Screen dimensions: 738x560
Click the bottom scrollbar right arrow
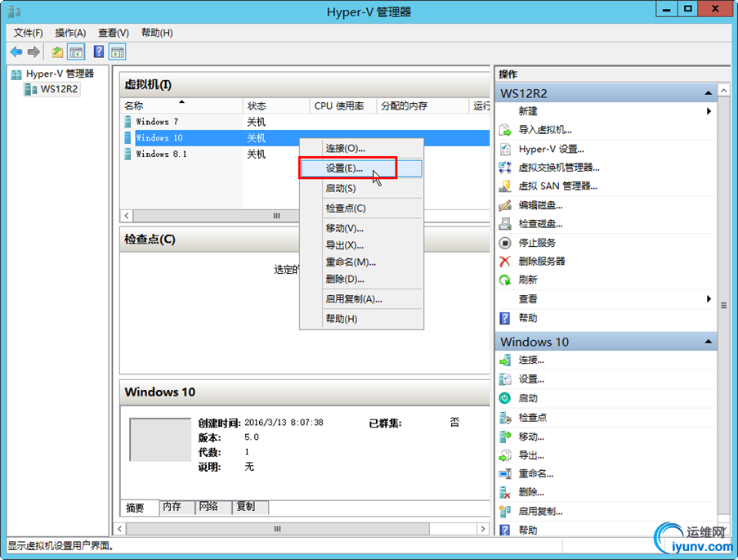(483, 529)
